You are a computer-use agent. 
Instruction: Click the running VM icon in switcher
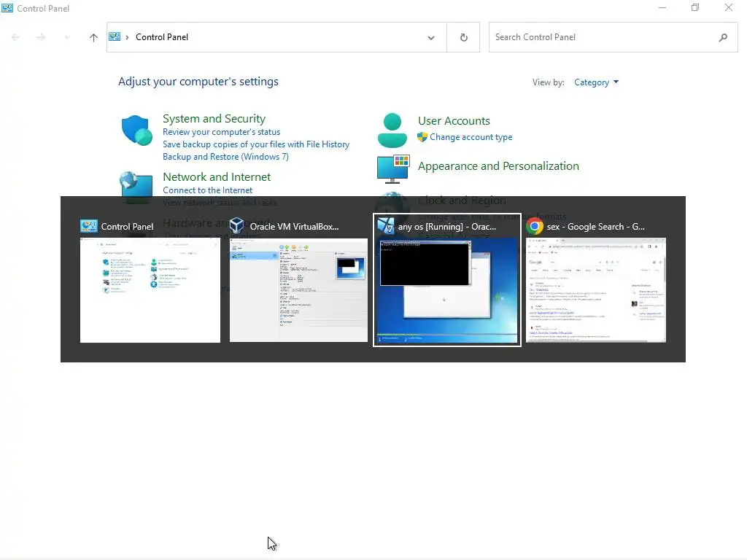click(x=386, y=226)
